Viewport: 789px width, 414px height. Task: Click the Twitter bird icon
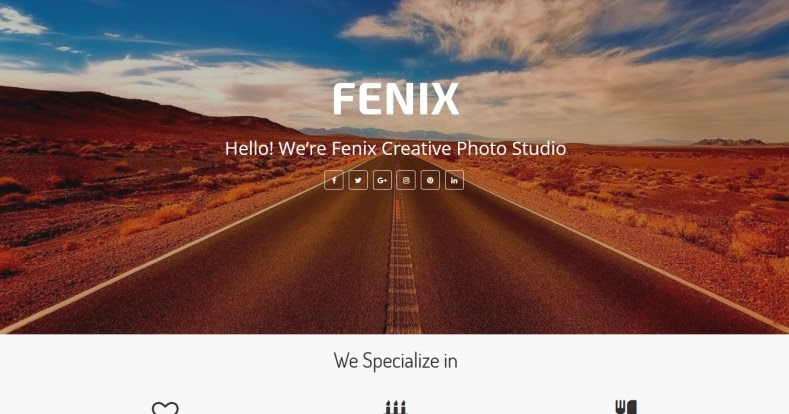point(358,180)
